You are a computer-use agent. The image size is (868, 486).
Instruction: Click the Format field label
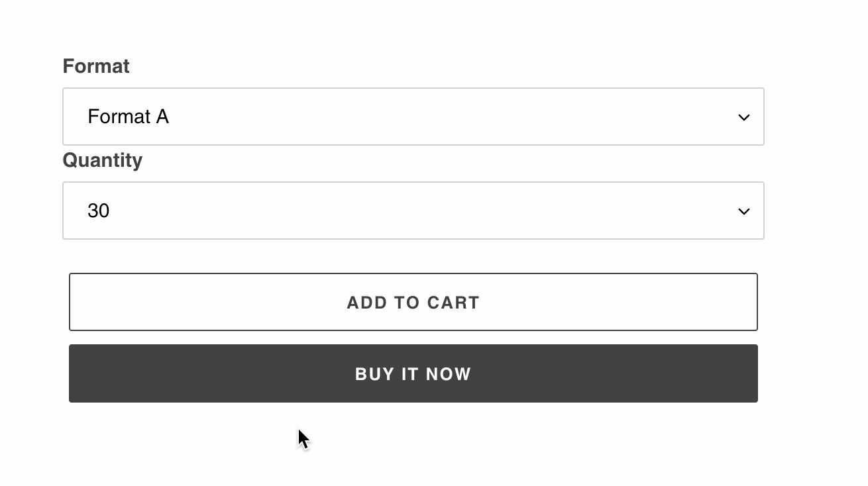pyautogui.click(x=96, y=66)
